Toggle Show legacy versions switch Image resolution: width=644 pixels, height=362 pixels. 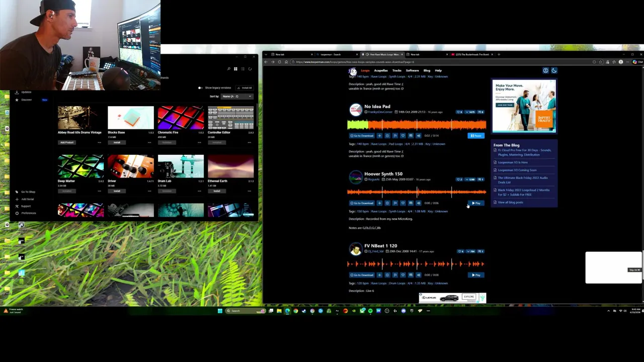(x=201, y=88)
